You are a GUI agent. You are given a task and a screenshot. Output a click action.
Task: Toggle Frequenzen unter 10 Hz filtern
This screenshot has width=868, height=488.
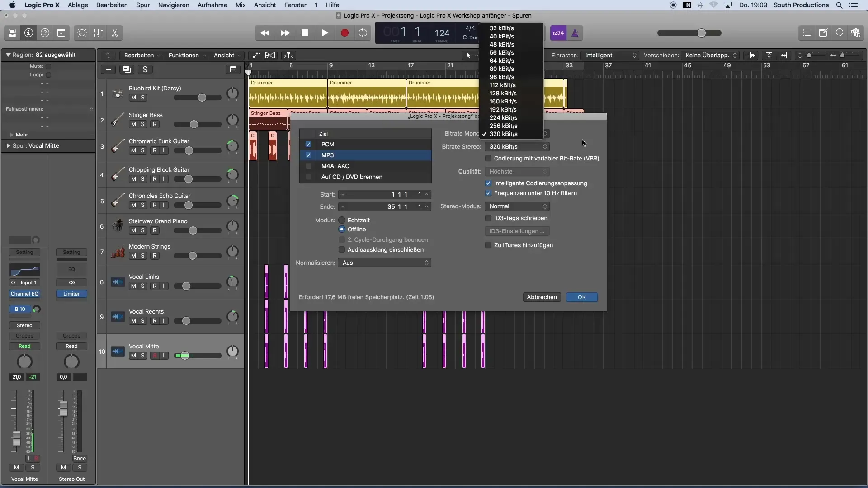click(x=488, y=193)
